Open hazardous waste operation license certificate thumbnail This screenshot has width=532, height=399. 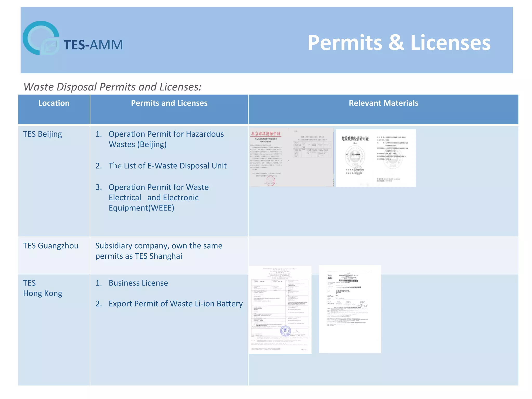pyautogui.click(x=376, y=158)
